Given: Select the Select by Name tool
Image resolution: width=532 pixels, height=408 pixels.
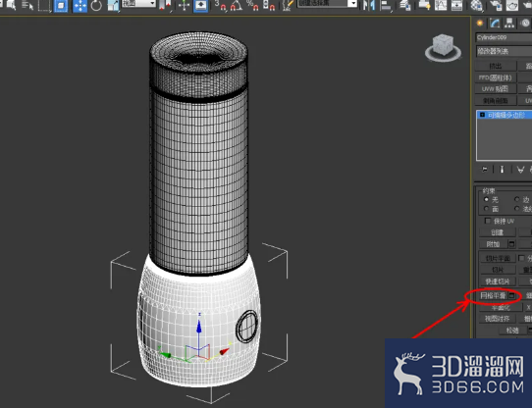Looking at the screenshot, I should [27, 5].
